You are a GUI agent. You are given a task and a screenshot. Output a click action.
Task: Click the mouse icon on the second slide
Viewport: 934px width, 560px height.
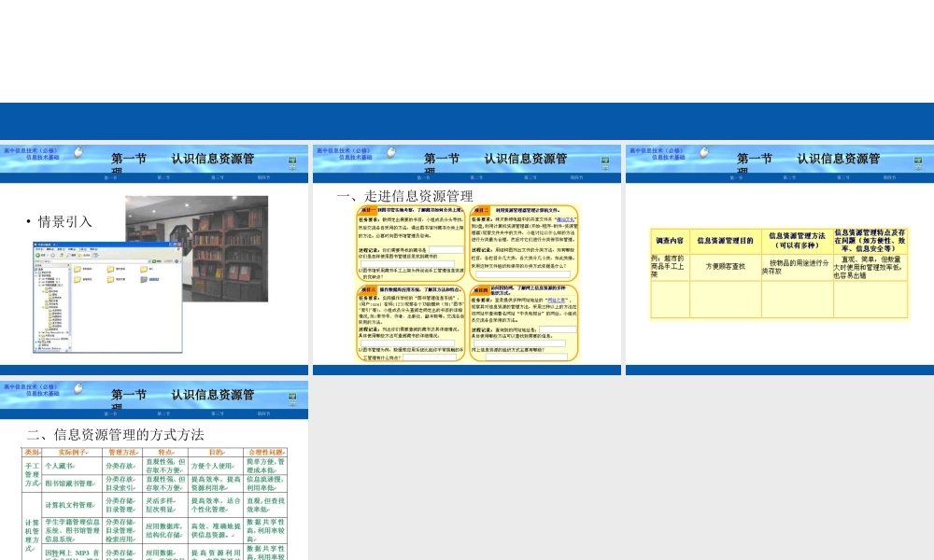390,152
